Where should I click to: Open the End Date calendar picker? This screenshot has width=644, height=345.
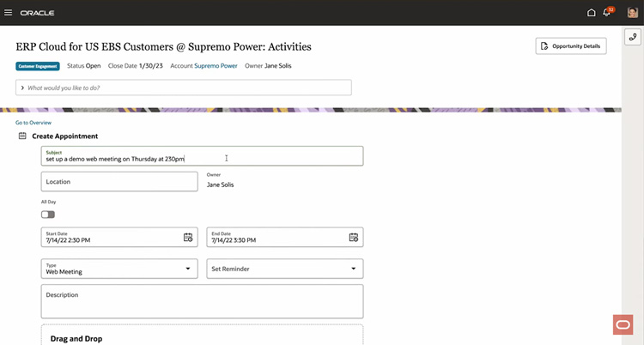point(353,238)
